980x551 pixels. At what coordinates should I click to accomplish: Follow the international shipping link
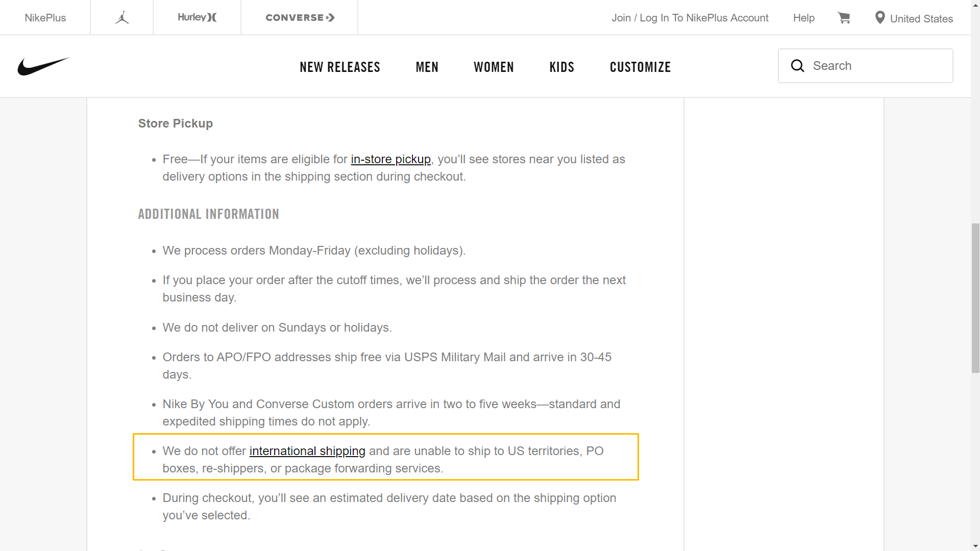click(307, 451)
